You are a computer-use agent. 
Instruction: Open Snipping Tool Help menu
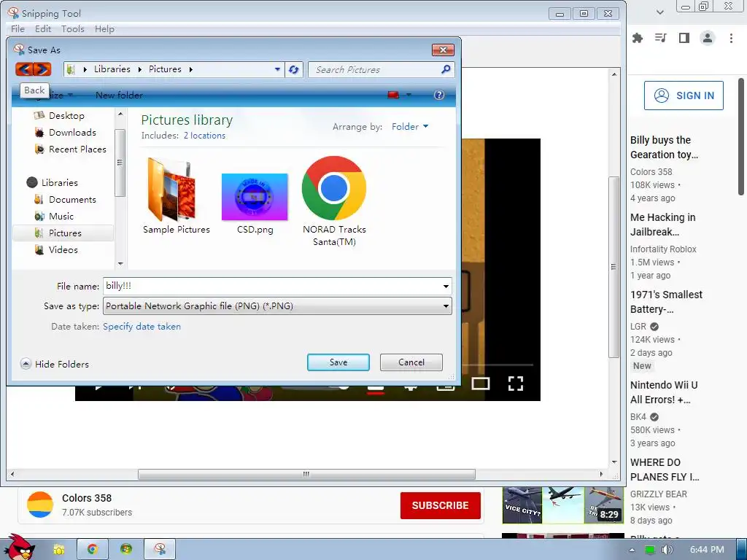click(x=104, y=29)
